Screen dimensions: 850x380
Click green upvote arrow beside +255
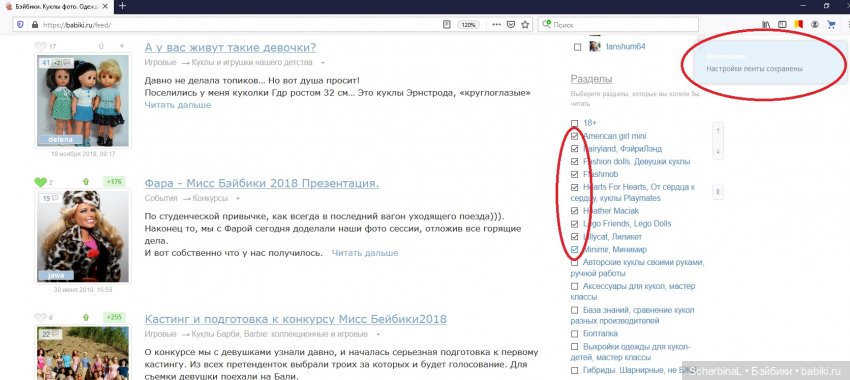pyautogui.click(x=86, y=318)
